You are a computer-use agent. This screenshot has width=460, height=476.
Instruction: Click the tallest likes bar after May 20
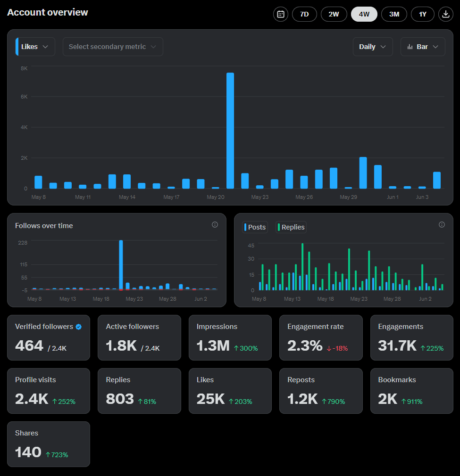230,131
